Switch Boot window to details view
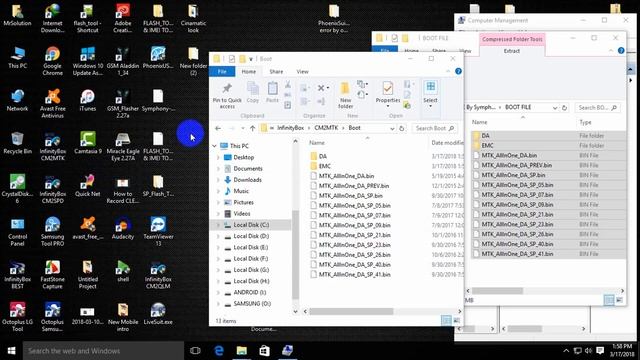 point(446,321)
